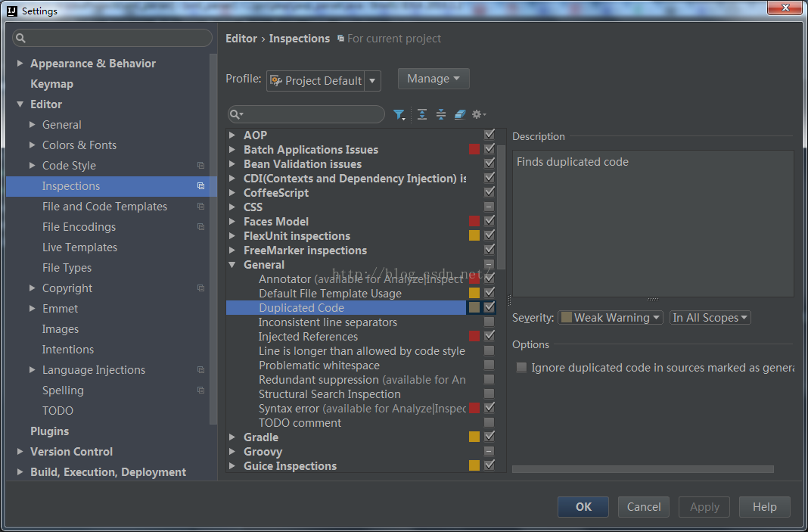
Task: Select the FreeMarker inspections row
Action: 362,250
